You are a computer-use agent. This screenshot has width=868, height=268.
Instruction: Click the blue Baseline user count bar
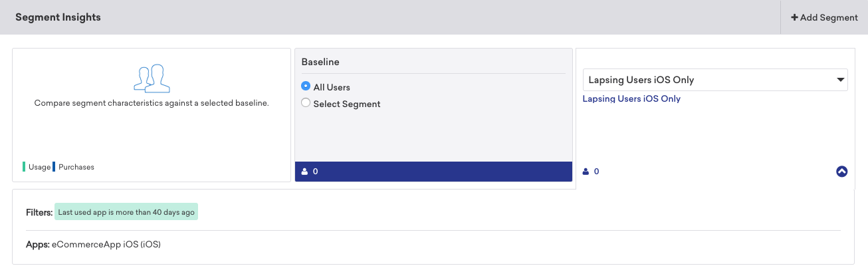[x=433, y=172]
